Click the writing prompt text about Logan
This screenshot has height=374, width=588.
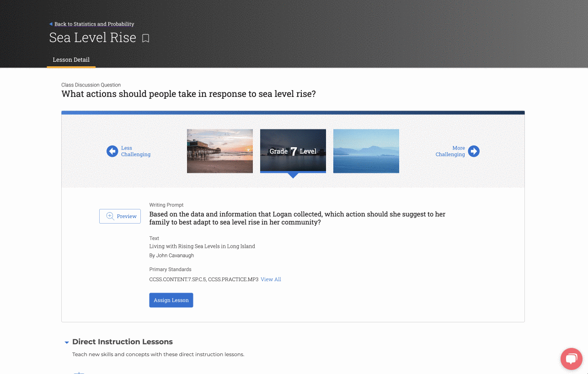point(297,218)
